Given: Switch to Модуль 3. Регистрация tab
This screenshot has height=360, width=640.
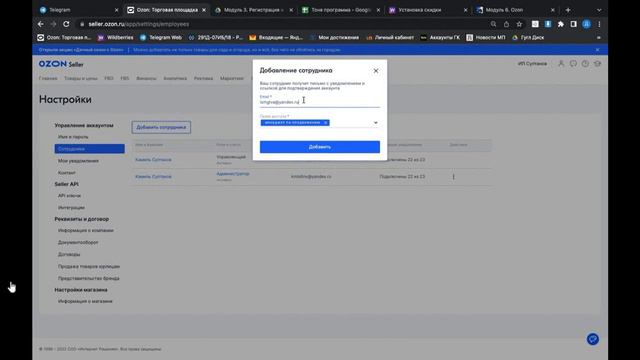Looking at the screenshot, I should [253, 10].
